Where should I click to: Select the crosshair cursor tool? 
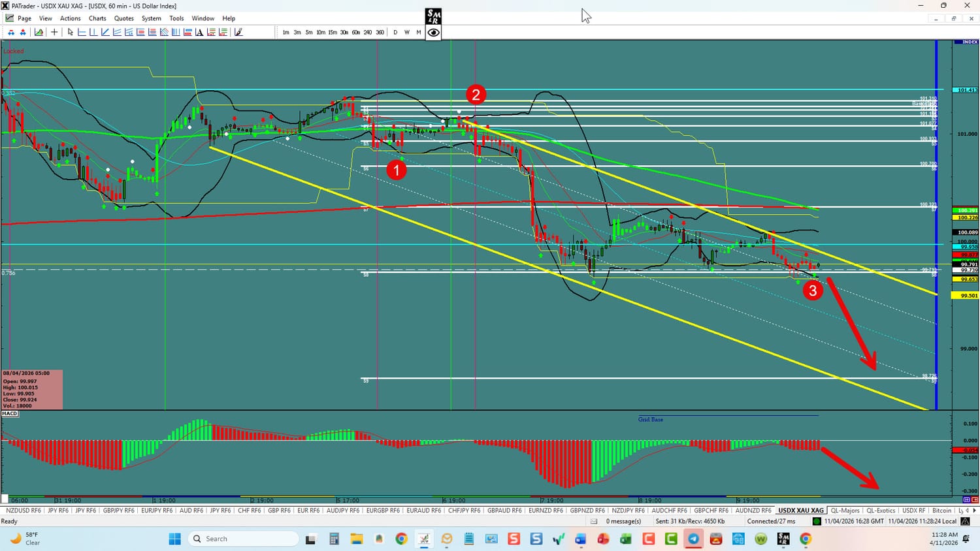pyautogui.click(x=54, y=32)
